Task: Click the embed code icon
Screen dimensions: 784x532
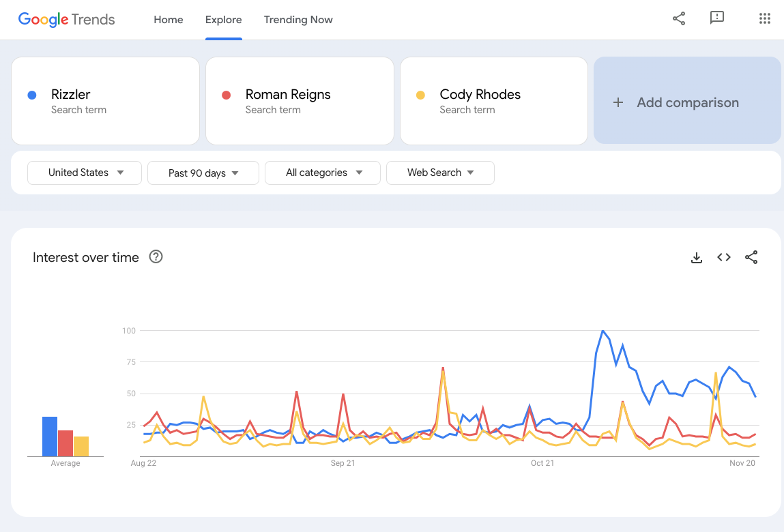Action: pos(724,257)
